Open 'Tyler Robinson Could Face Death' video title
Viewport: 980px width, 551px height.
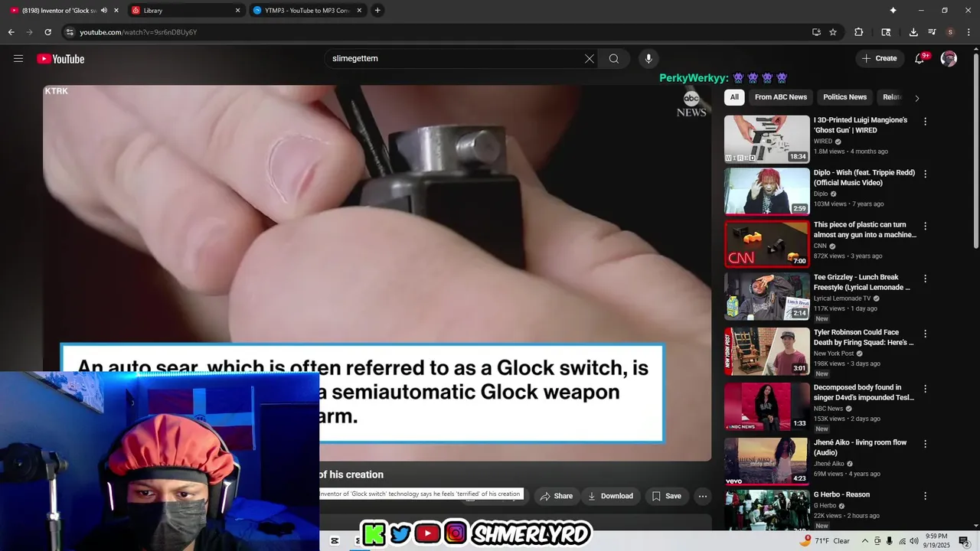(x=864, y=337)
